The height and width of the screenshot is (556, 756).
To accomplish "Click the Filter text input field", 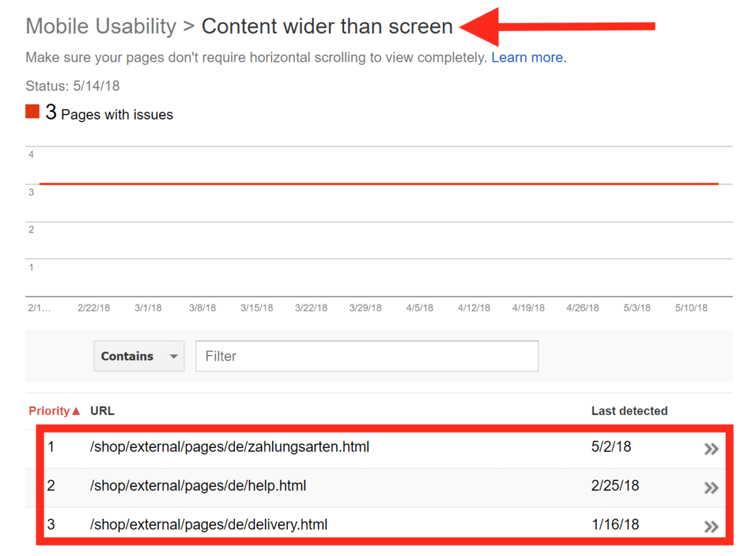I will [x=367, y=356].
